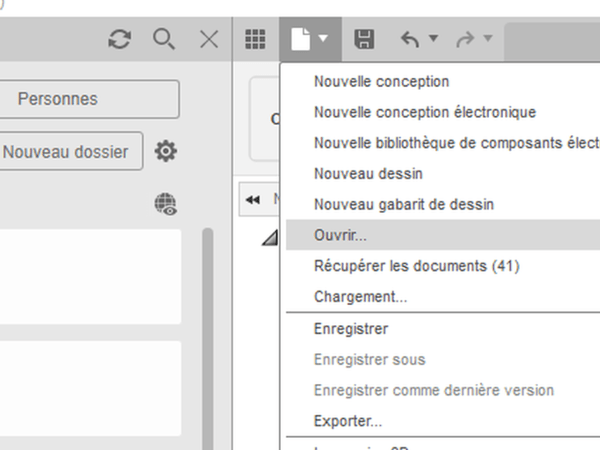Click the double-arrow collapse browser icon
Screen dimensions: 600x450
pos(252,199)
